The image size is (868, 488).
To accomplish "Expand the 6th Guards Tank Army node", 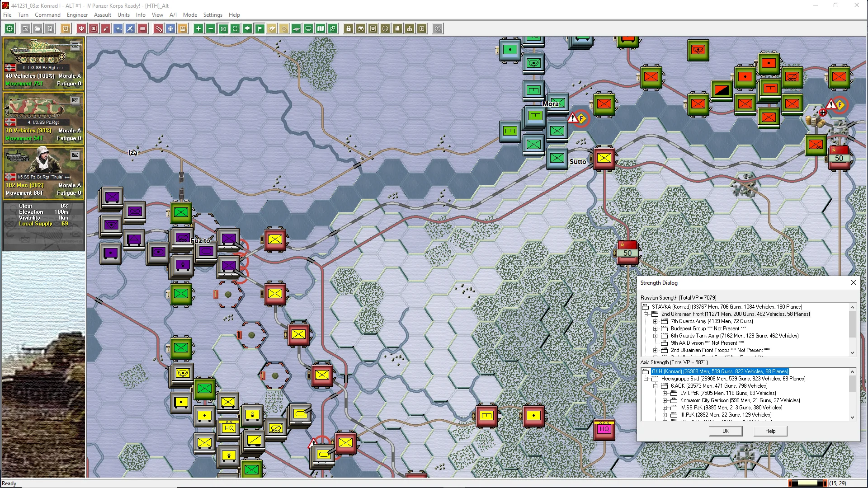I will pos(656,336).
